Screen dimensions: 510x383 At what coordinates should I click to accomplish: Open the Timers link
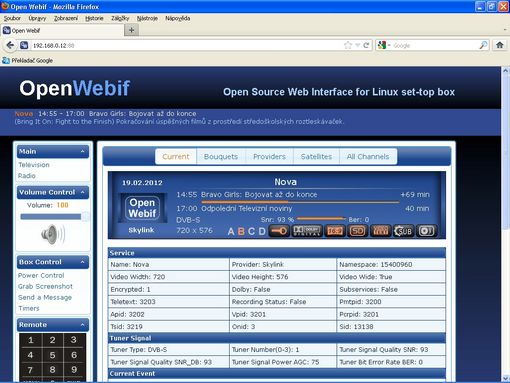pyautogui.click(x=29, y=308)
